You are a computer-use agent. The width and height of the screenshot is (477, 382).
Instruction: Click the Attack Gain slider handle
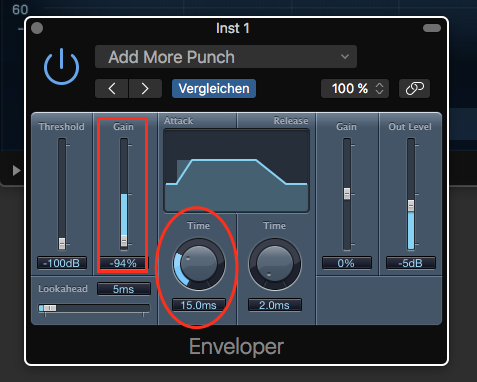coord(124,241)
